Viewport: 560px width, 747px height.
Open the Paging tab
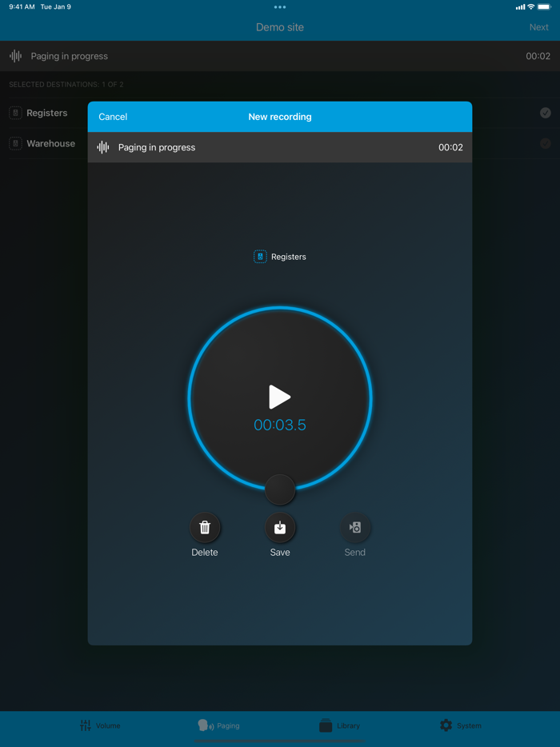click(218, 725)
